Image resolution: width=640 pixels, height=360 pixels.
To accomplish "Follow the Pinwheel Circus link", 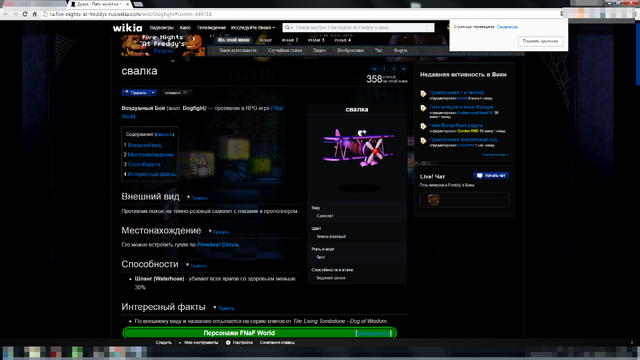I will click(x=218, y=244).
